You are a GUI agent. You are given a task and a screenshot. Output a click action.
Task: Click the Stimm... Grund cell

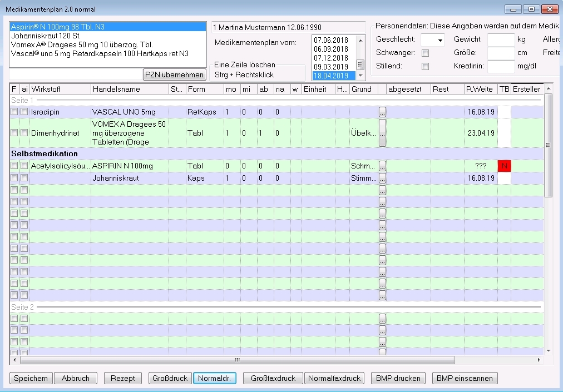pos(363,178)
